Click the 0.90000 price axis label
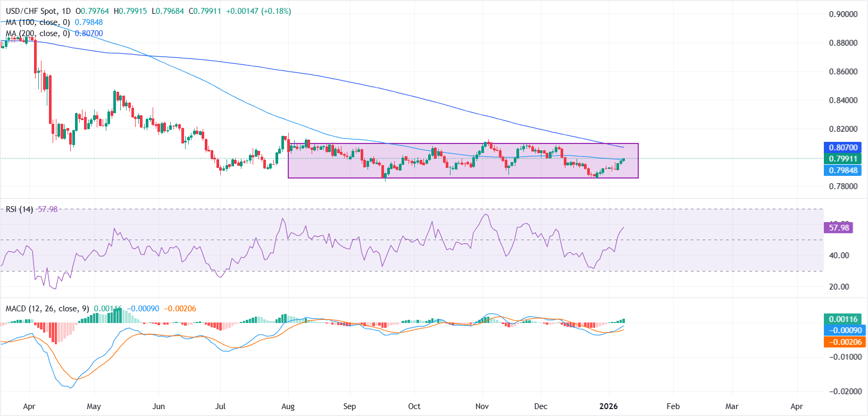The height and width of the screenshot is (416, 868). [x=843, y=14]
